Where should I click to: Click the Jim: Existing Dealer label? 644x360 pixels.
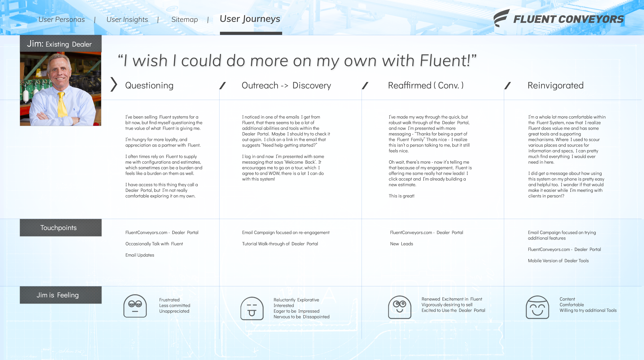61,44
